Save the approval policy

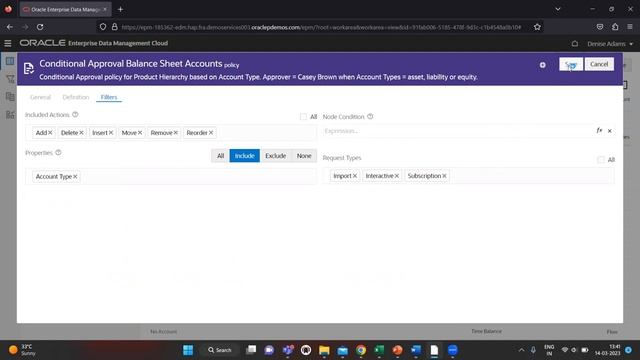(x=571, y=64)
